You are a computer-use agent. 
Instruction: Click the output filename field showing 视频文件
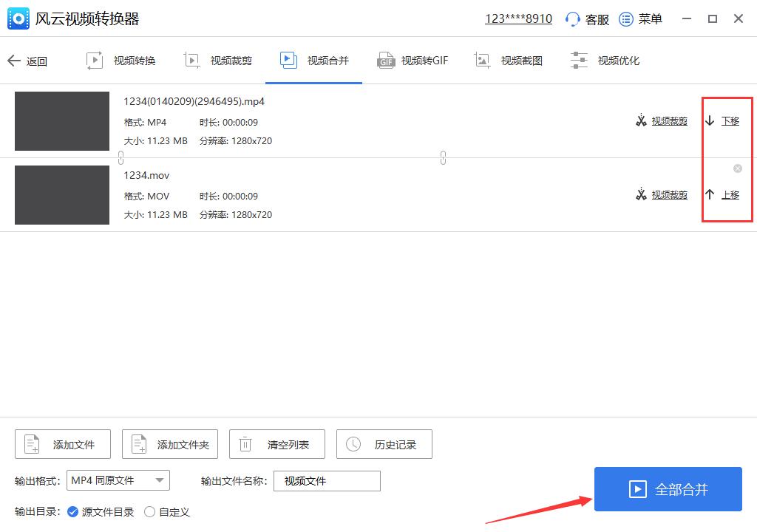(x=327, y=480)
